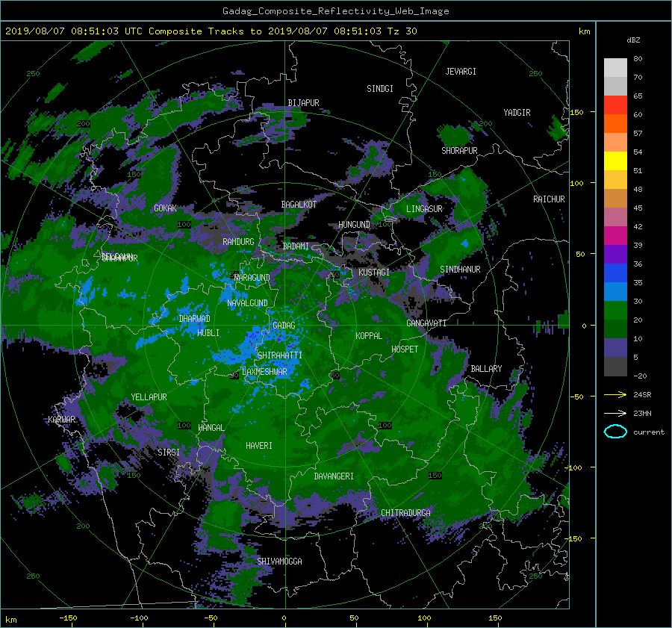Click the HUBLI city label
Screen dimensions: 672x628
208,332
